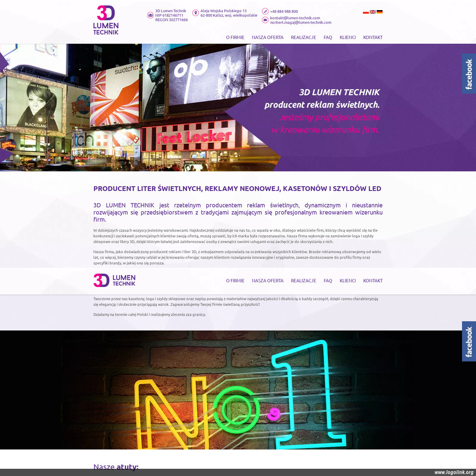Click the line 'Działamy na terenie całej Polski'
Screen dimensions: 476x476
[x=150, y=314]
